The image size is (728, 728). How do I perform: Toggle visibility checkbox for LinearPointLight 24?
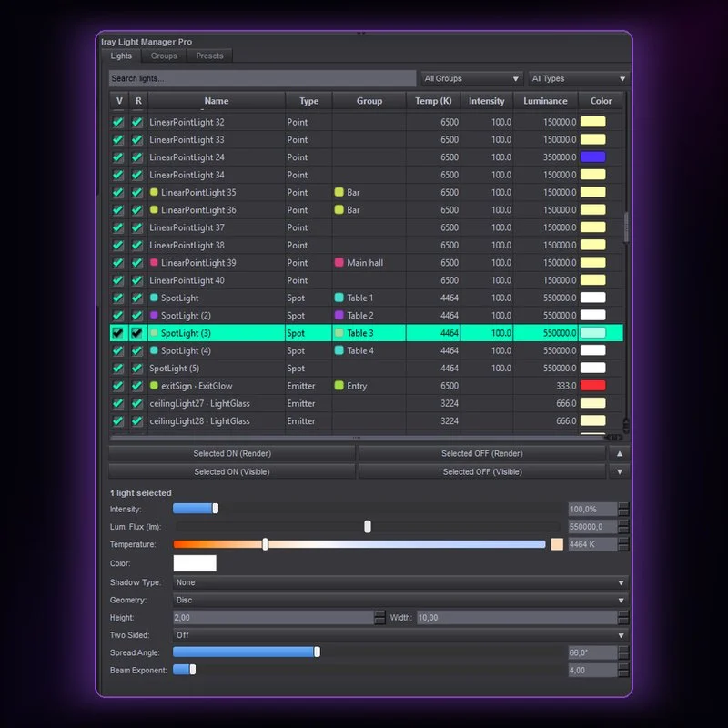[x=118, y=157]
